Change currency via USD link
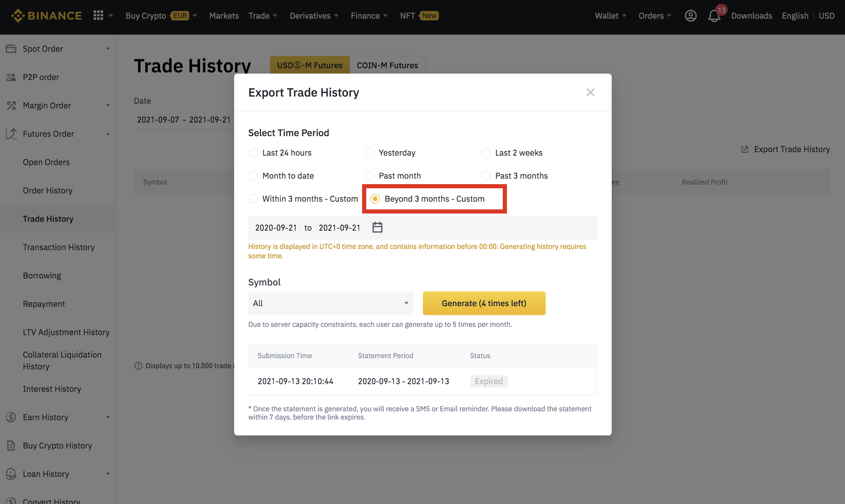Screen dimensions: 845x504 827,16
